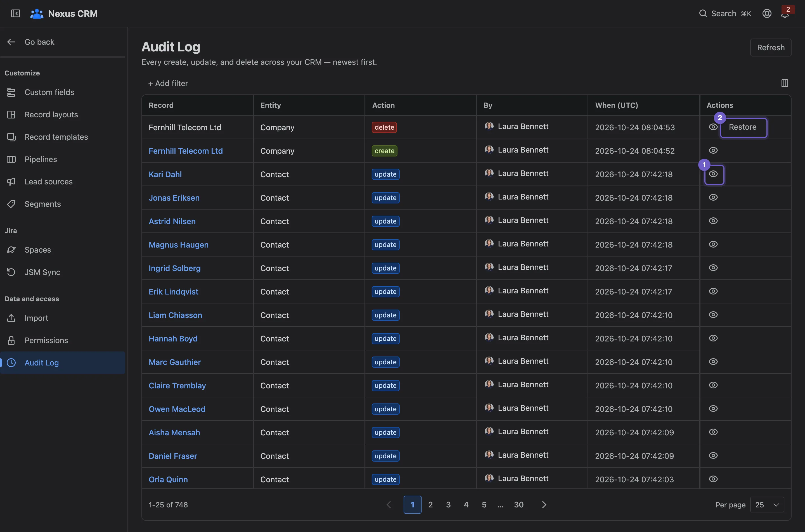View details of Orla Quinn update
805x532 pixels.
[713, 479]
